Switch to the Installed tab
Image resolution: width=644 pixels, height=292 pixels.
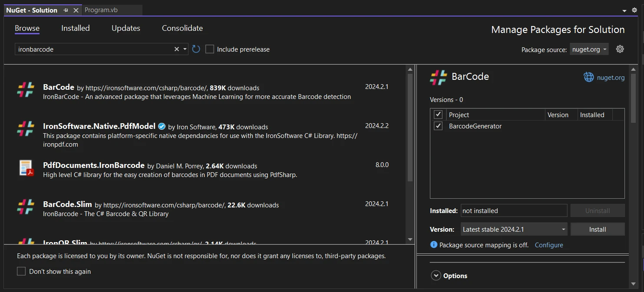coord(75,28)
